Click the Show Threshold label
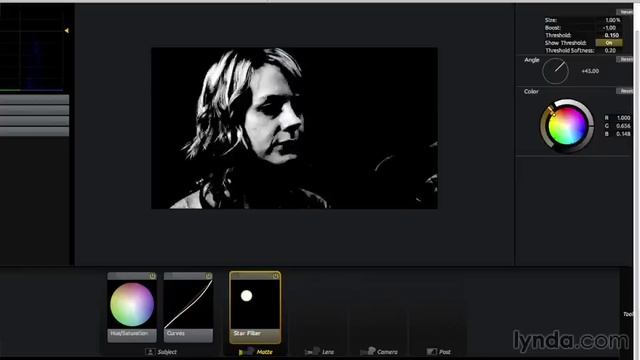This screenshot has width=640, height=360. pyautogui.click(x=565, y=43)
